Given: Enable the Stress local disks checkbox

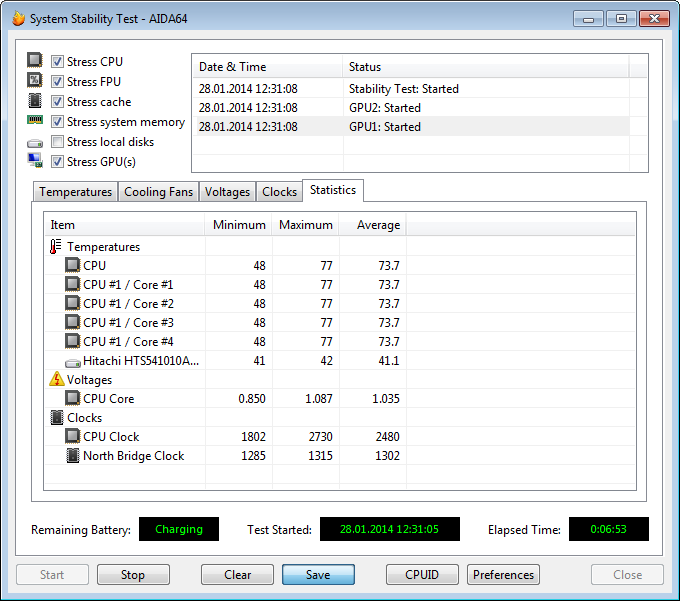Looking at the screenshot, I should pyautogui.click(x=57, y=141).
